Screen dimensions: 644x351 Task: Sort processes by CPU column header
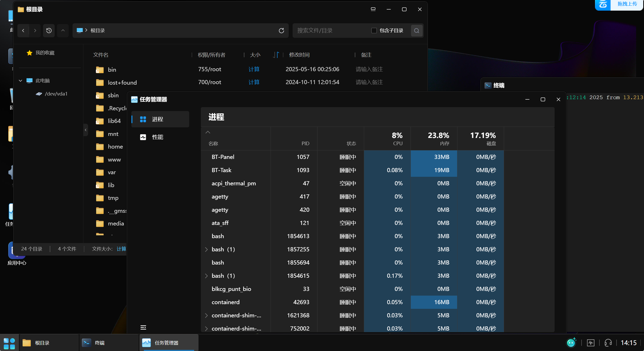point(397,139)
